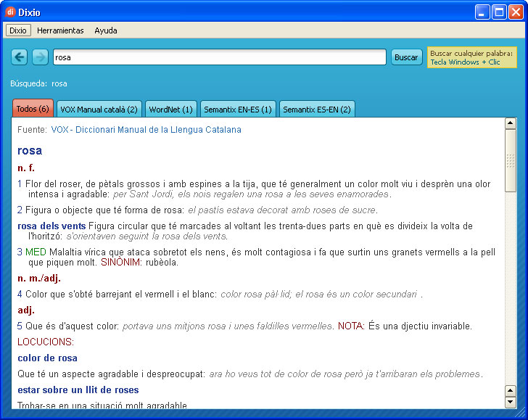Click the SINÒNIM: label
Viewport: 528px width, 420px height.
(x=122, y=262)
